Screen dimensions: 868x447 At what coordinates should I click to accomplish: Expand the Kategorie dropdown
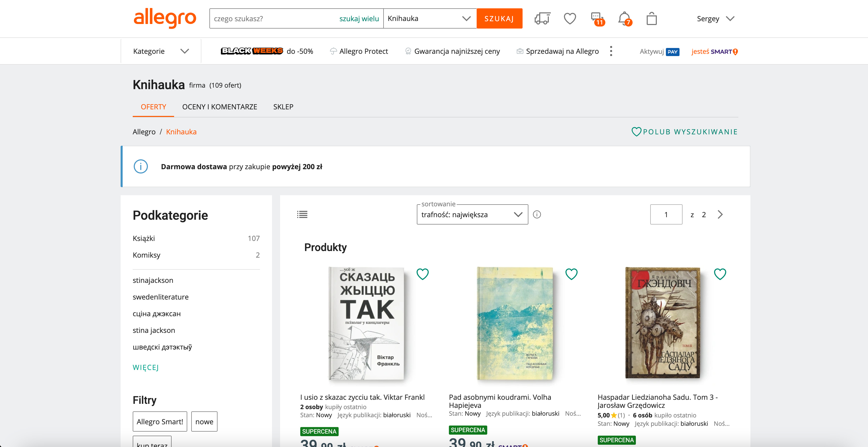coord(161,51)
